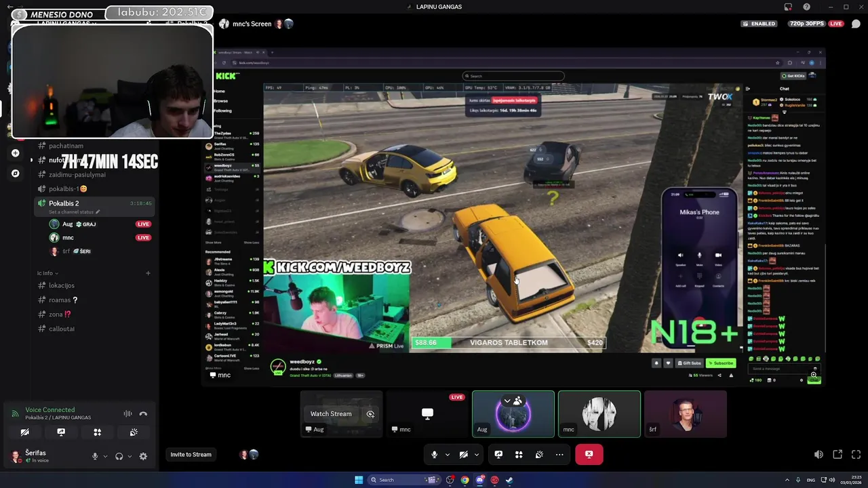Share screen from call control bar
Image resolution: width=868 pixels, height=488 pixels.
click(x=498, y=454)
